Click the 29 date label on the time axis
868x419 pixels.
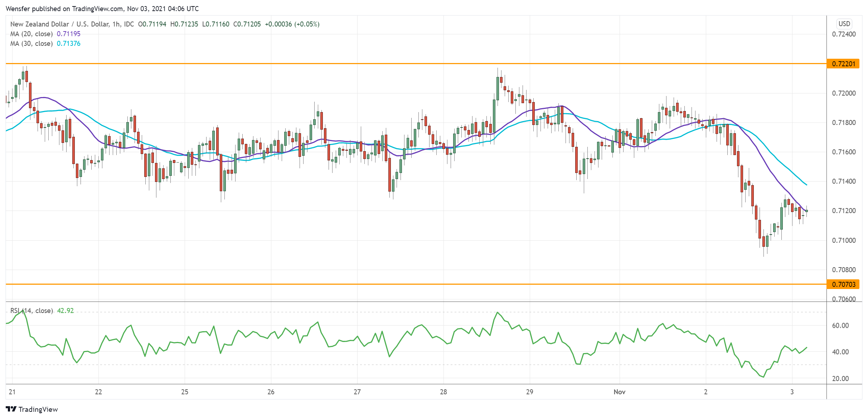pos(529,392)
